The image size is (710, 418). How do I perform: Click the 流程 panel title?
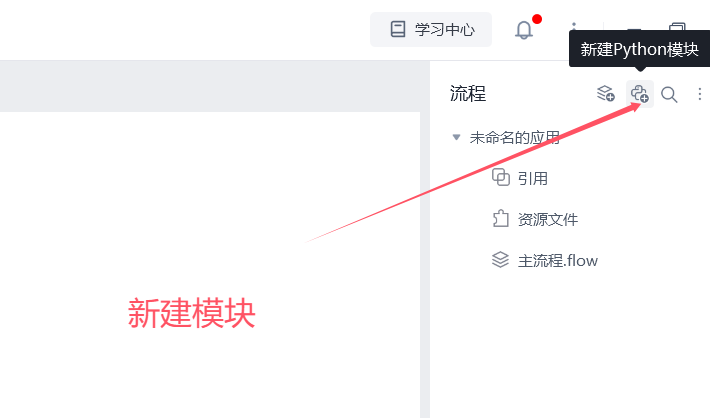[x=468, y=94]
